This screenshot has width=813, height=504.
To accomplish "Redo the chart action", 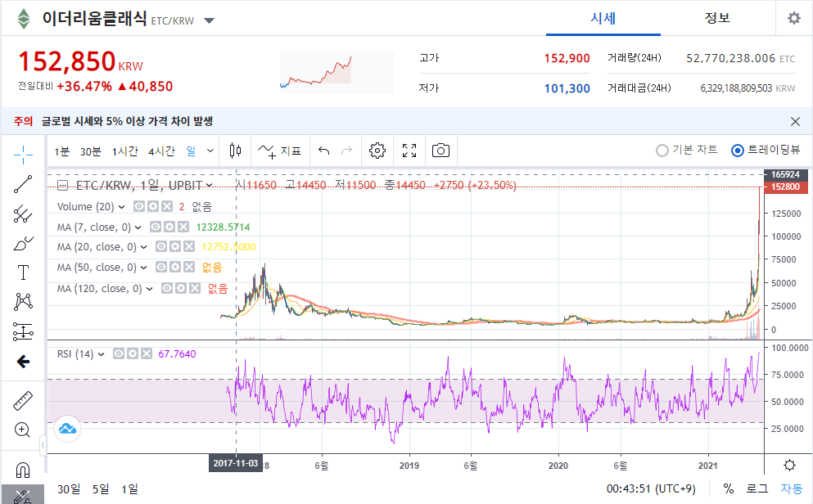I will coord(347,151).
